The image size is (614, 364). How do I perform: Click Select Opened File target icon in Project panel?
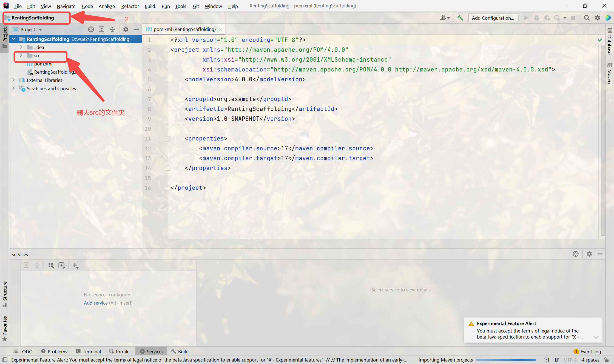click(91, 29)
